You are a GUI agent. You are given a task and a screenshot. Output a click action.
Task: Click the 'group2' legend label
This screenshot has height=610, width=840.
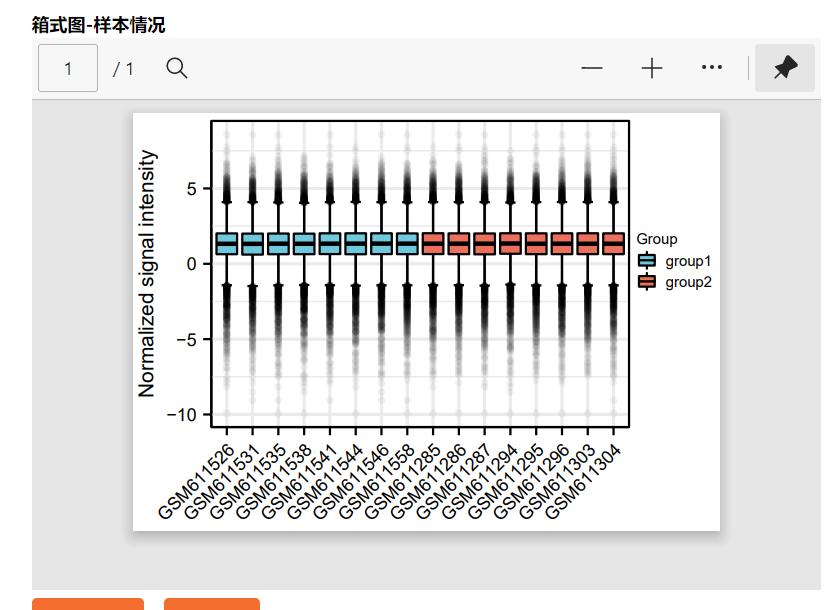coord(688,282)
